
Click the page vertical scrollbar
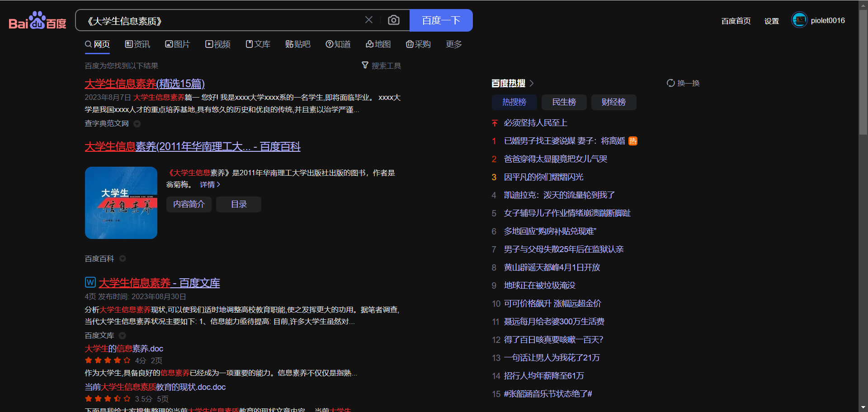pyautogui.click(x=863, y=72)
